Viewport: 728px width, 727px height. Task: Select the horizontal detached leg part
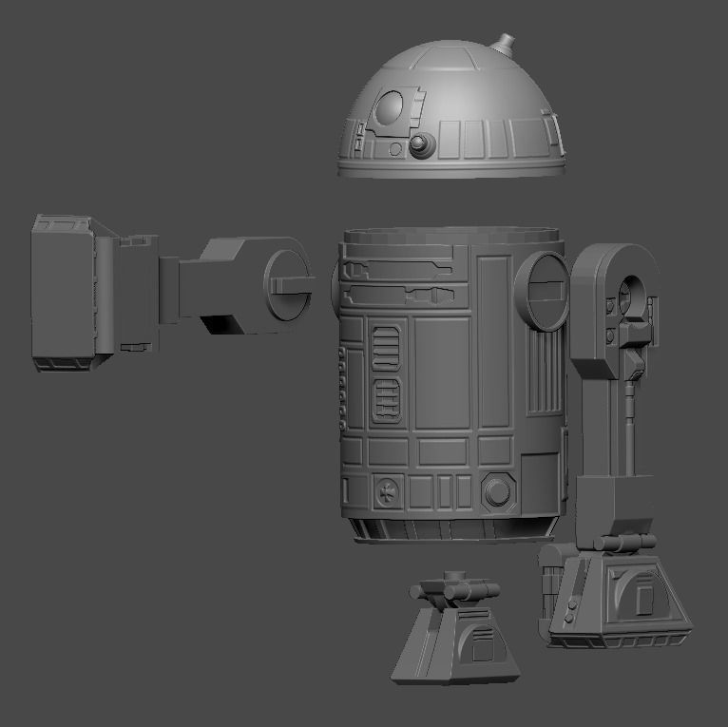click(x=173, y=293)
